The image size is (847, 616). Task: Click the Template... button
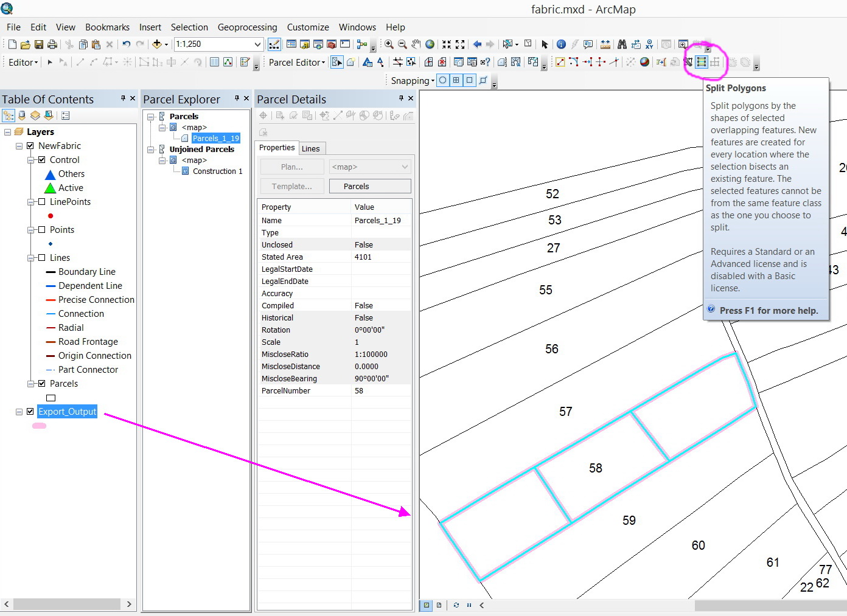pyautogui.click(x=292, y=186)
